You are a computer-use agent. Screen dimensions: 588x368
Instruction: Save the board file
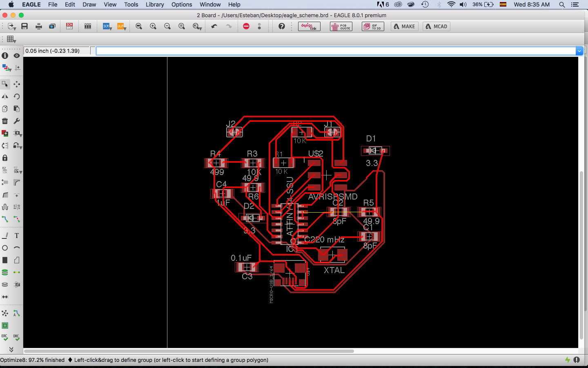coord(24,26)
